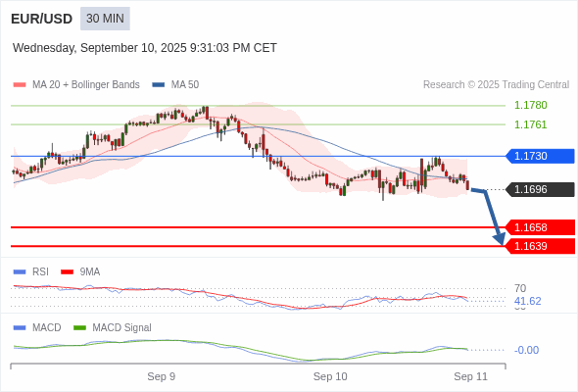Click the 30 MIN timeframe badge
The width and height of the screenshot is (578, 392).
point(105,19)
